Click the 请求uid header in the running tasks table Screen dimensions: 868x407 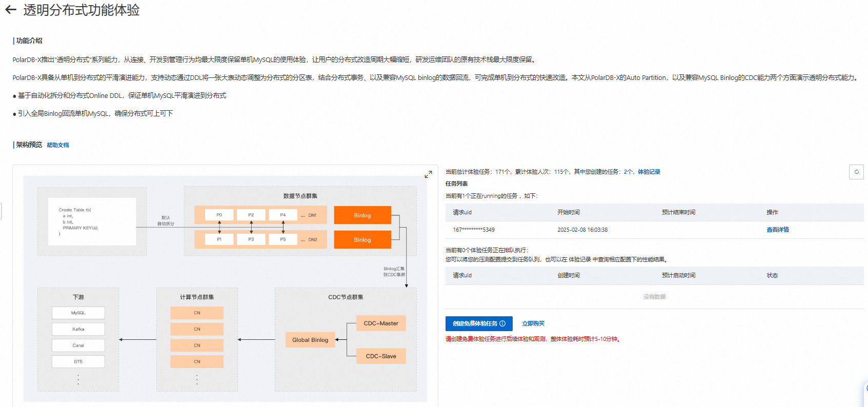[x=462, y=212]
